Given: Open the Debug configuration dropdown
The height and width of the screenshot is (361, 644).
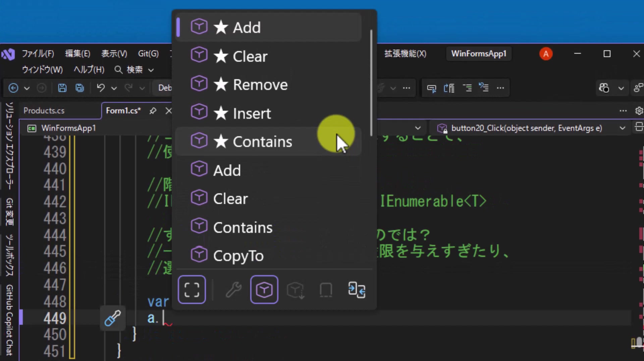Looking at the screenshot, I should 164,88.
